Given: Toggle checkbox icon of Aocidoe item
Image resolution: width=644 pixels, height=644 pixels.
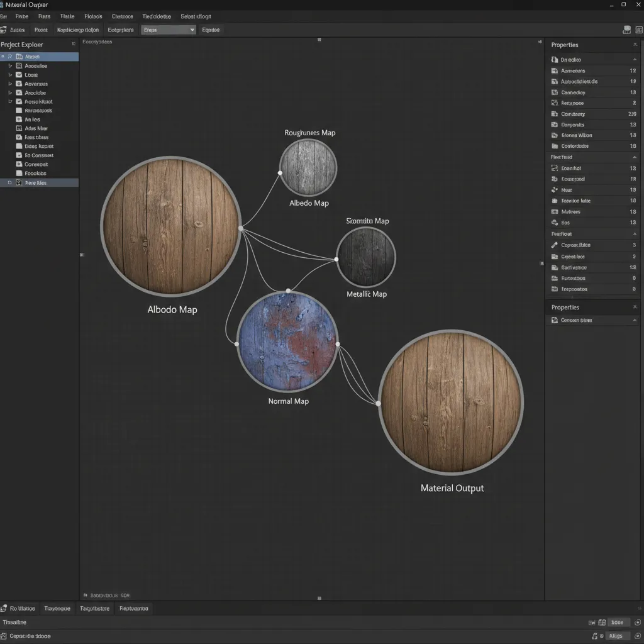Looking at the screenshot, I should (19, 92).
